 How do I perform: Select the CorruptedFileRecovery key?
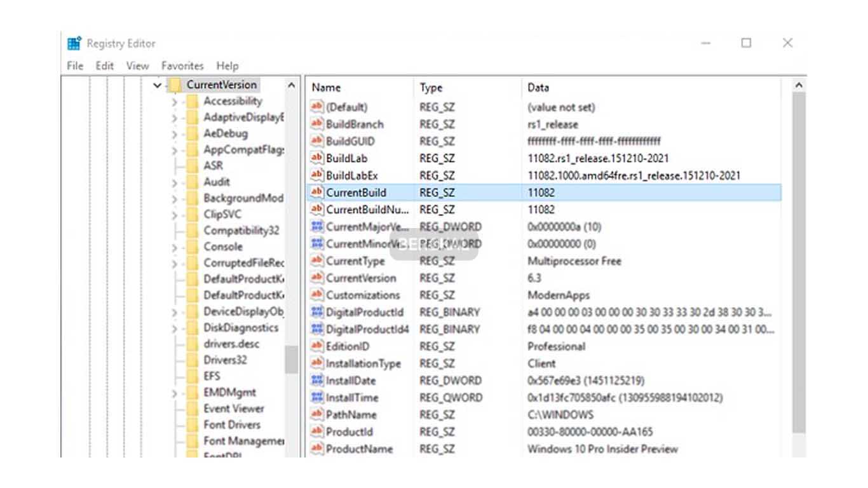pyautogui.click(x=243, y=263)
